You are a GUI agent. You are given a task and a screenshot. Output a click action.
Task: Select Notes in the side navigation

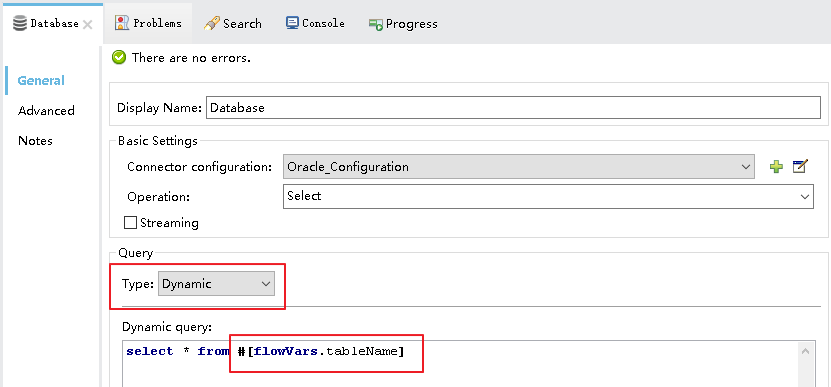pos(35,140)
